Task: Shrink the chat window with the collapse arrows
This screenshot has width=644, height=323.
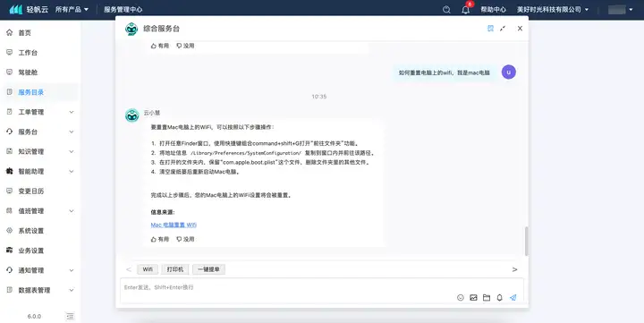Action: coord(503,29)
